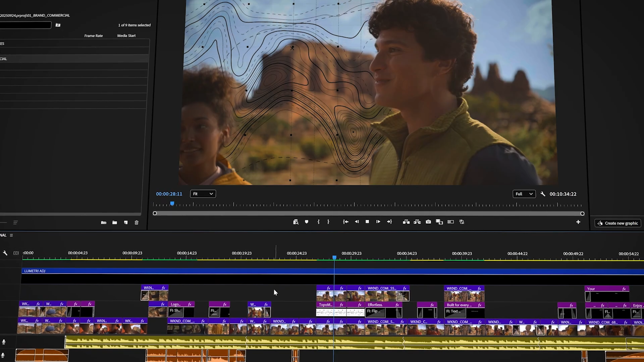This screenshot has height=362, width=644.
Task: Click the Lift button icon
Action: (406, 222)
